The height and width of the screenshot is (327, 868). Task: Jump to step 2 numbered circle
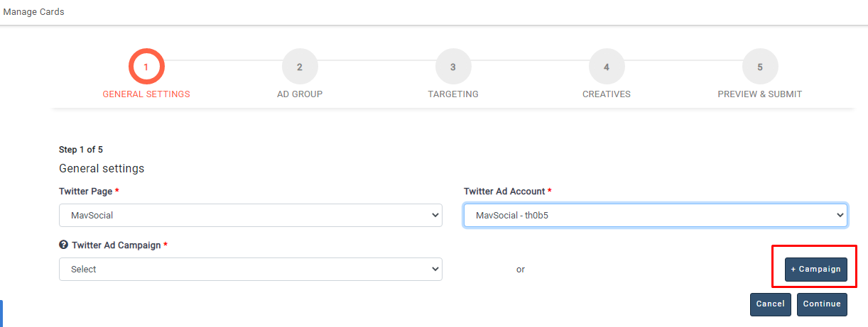point(300,67)
